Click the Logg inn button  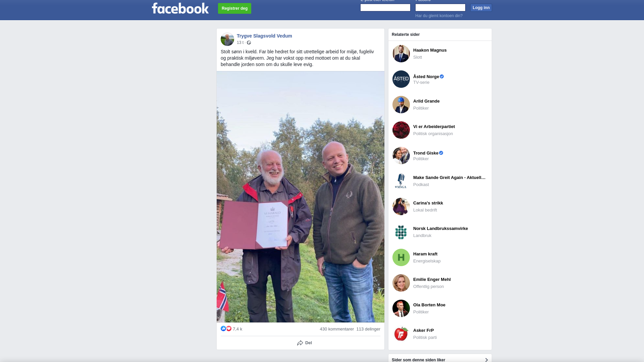click(481, 8)
